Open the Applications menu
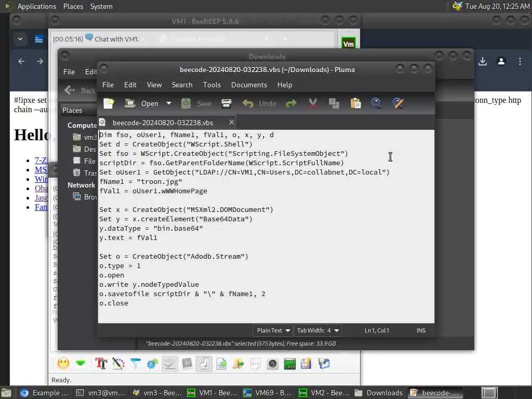The width and height of the screenshot is (532, 399). 37,6
